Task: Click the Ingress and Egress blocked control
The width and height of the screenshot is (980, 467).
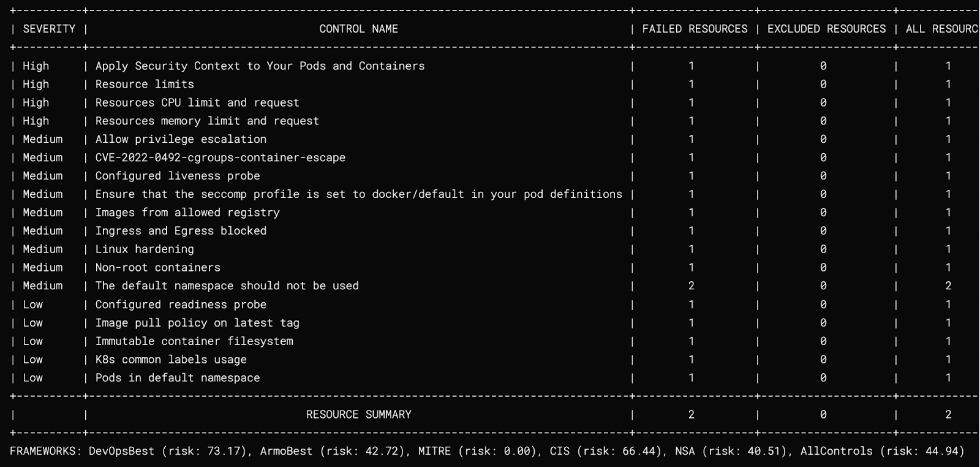Action: pyautogui.click(x=181, y=230)
